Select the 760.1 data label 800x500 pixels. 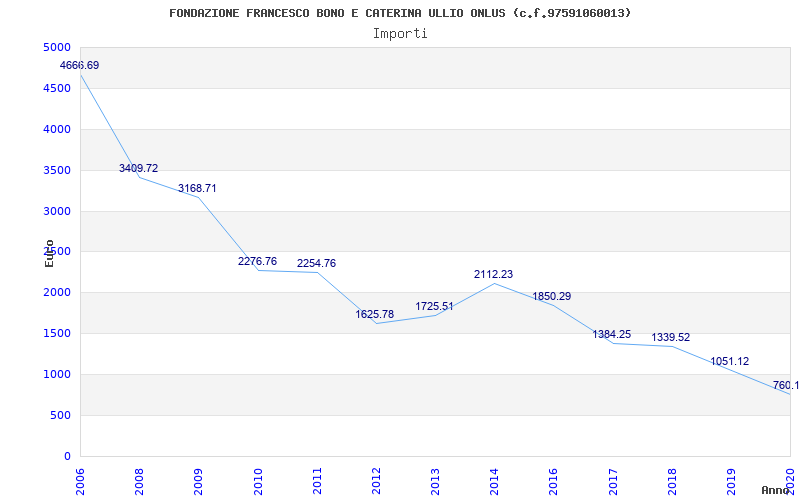tap(786, 385)
